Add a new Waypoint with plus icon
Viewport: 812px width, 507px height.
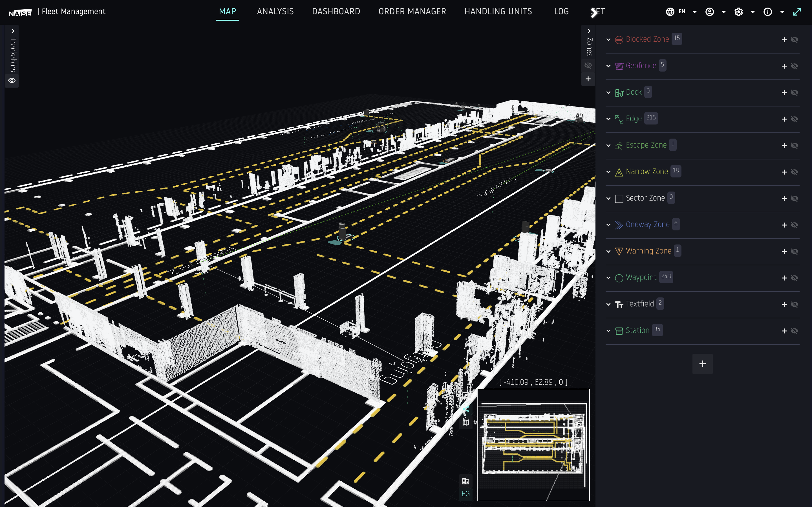click(784, 278)
